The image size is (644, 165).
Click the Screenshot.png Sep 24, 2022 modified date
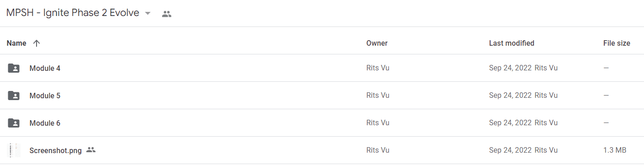click(x=510, y=150)
